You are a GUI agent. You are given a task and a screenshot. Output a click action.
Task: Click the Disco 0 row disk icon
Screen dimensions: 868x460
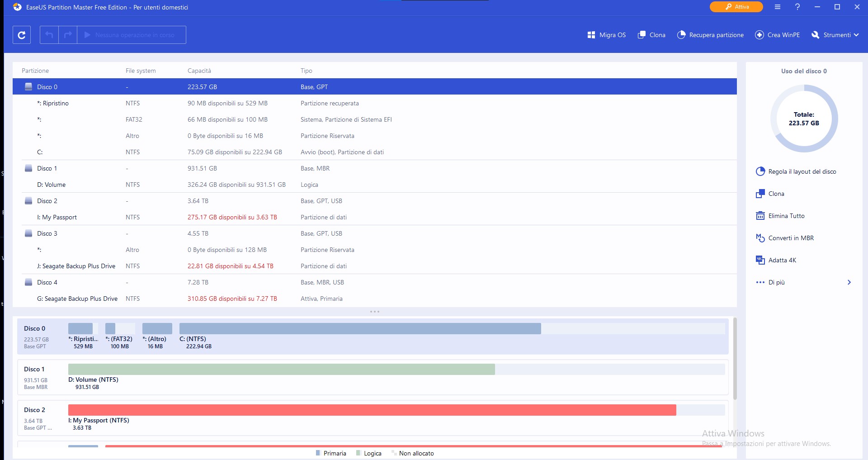[28, 86]
